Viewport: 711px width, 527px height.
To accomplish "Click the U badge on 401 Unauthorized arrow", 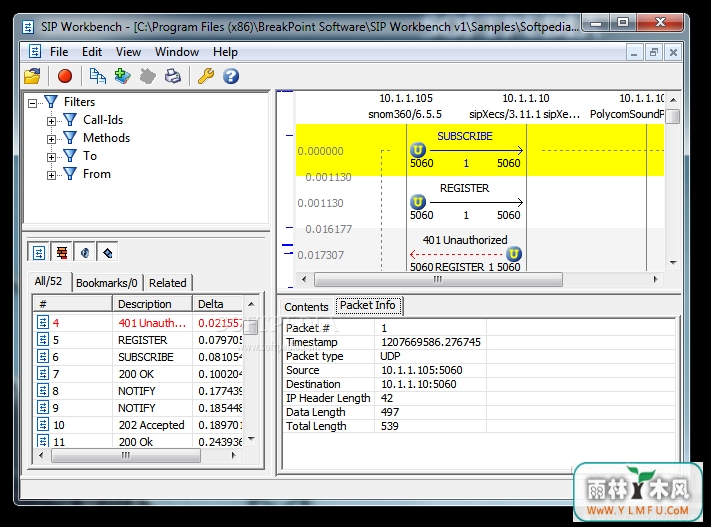I will coord(514,254).
